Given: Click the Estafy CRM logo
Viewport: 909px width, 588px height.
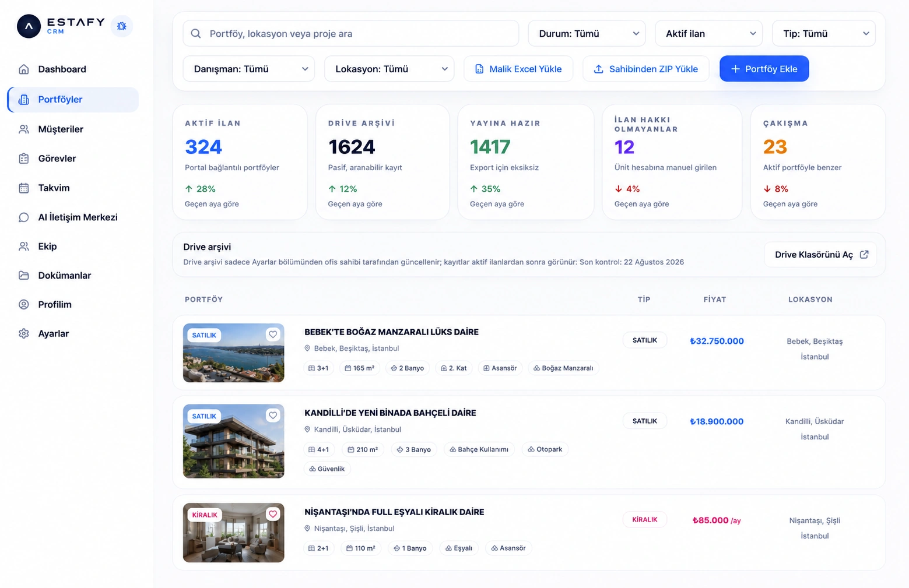Looking at the screenshot, I should [x=61, y=26].
